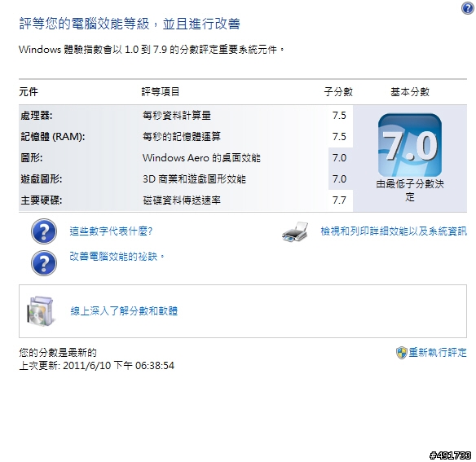
Task: Click the 上次更新 2011/6/10 timestamp
Action: [x=96, y=366]
